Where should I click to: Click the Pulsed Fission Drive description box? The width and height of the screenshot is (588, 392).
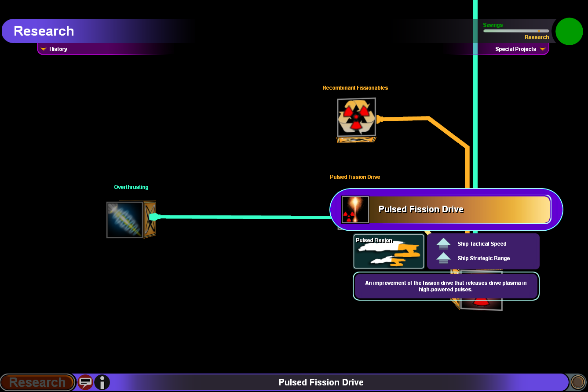coord(446,286)
